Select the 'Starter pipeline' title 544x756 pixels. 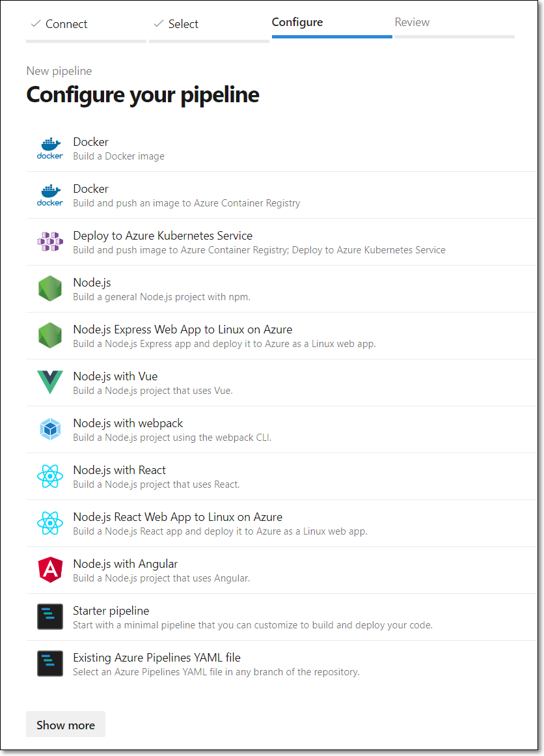coord(111,610)
